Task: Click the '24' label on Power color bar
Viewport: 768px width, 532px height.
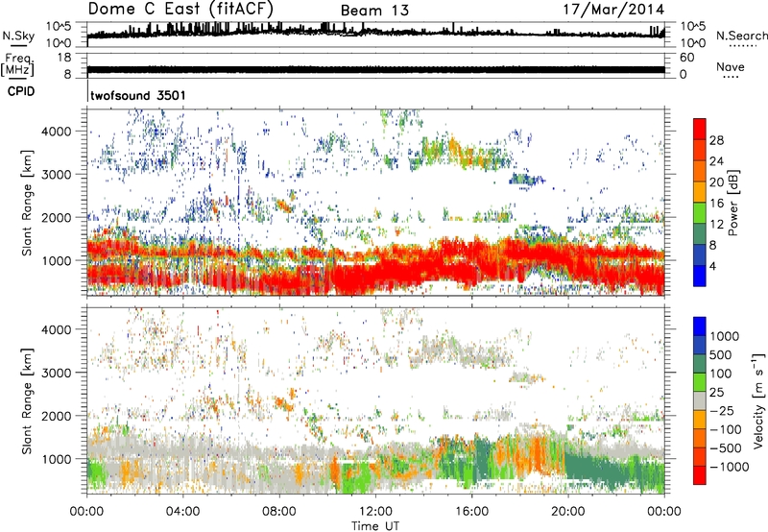Action: (716, 161)
